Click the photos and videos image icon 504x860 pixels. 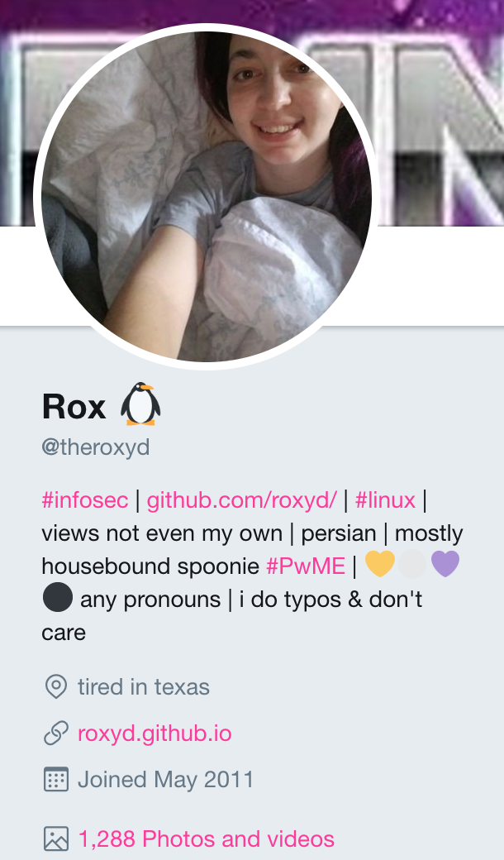point(56,838)
